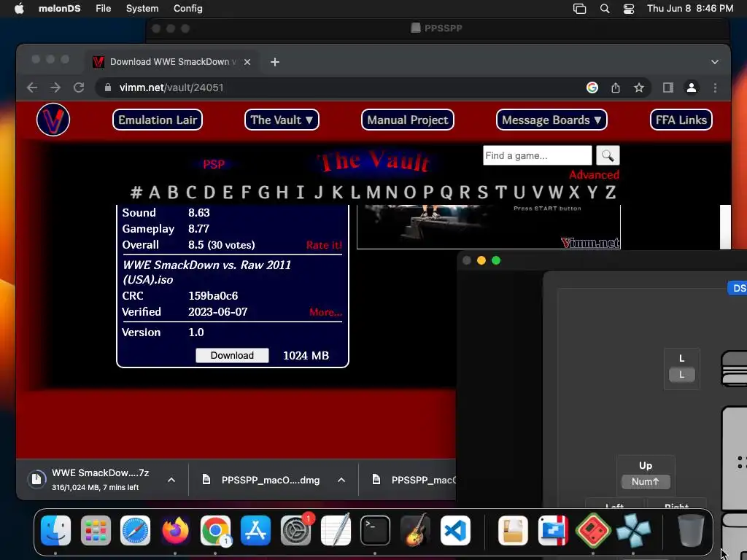Click the Download button for the ISO
The width and height of the screenshot is (747, 560).
click(232, 356)
